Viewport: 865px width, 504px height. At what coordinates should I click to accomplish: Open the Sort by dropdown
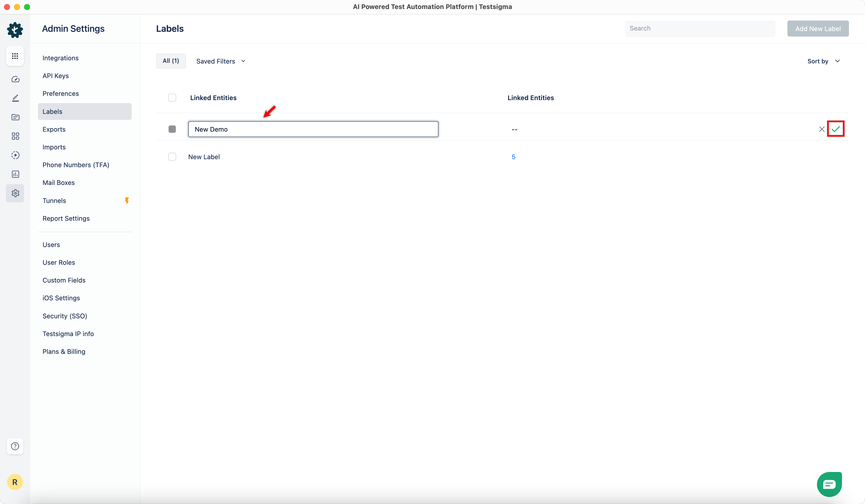coord(823,61)
